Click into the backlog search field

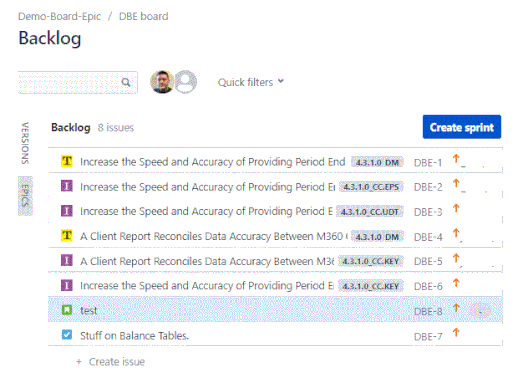click(70, 82)
